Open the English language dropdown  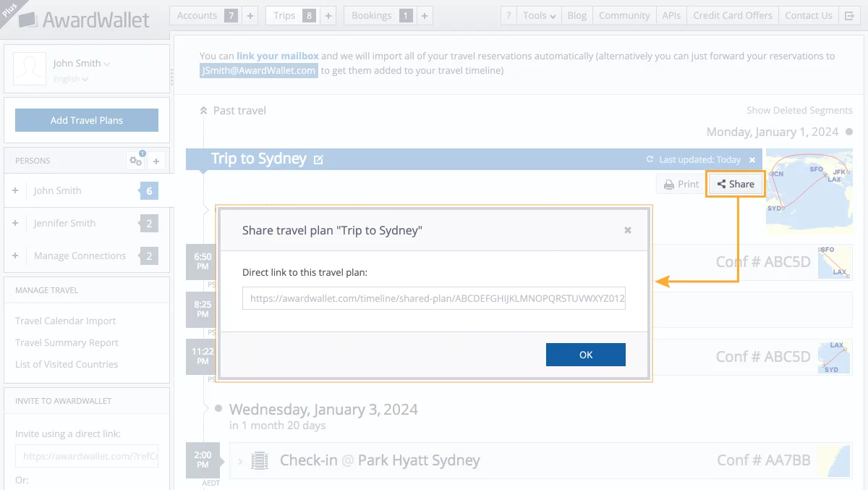pyautogui.click(x=69, y=79)
